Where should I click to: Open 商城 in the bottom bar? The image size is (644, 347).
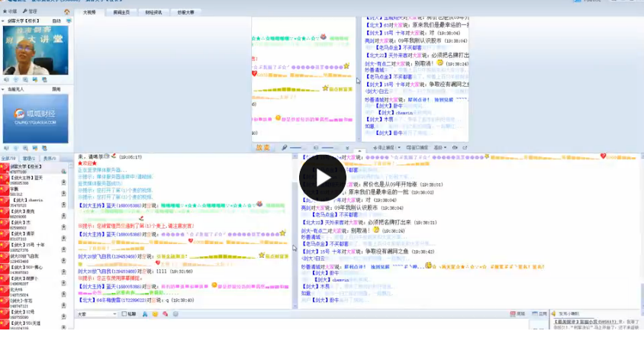coord(517,313)
